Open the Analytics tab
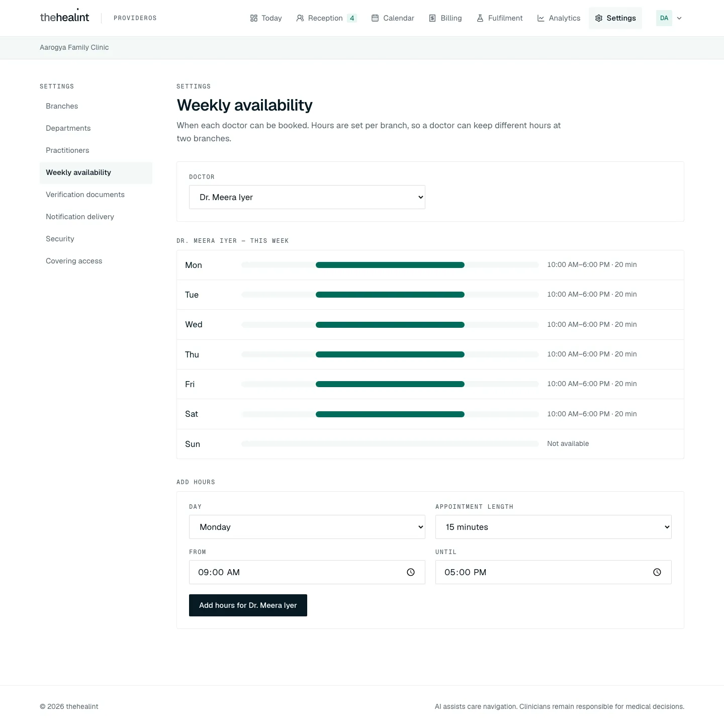 tap(559, 18)
